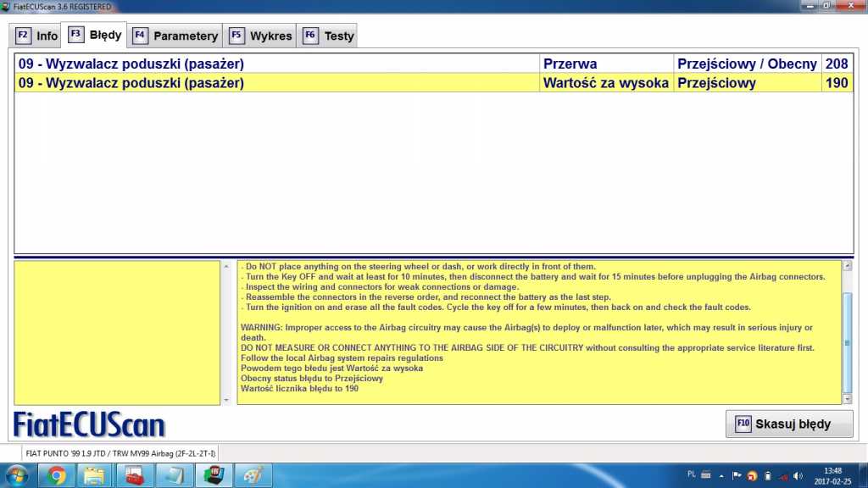Click the battery power tray icon

[767, 475]
